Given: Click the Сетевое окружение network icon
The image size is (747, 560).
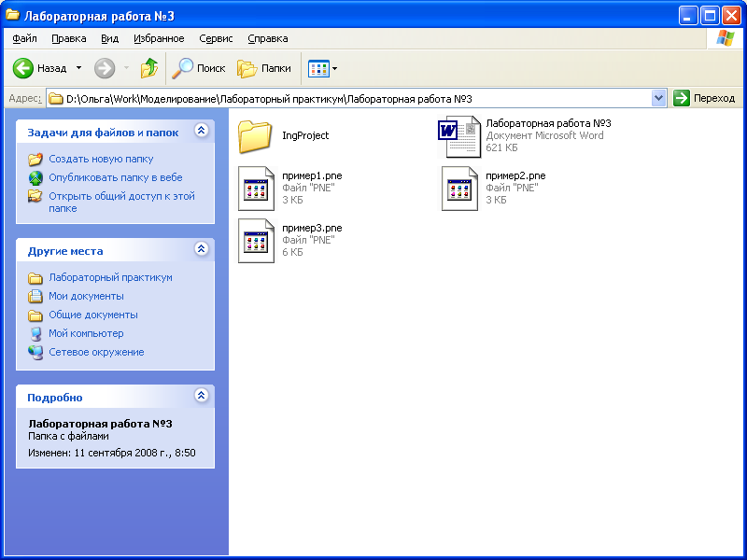Looking at the screenshot, I should tap(35, 352).
